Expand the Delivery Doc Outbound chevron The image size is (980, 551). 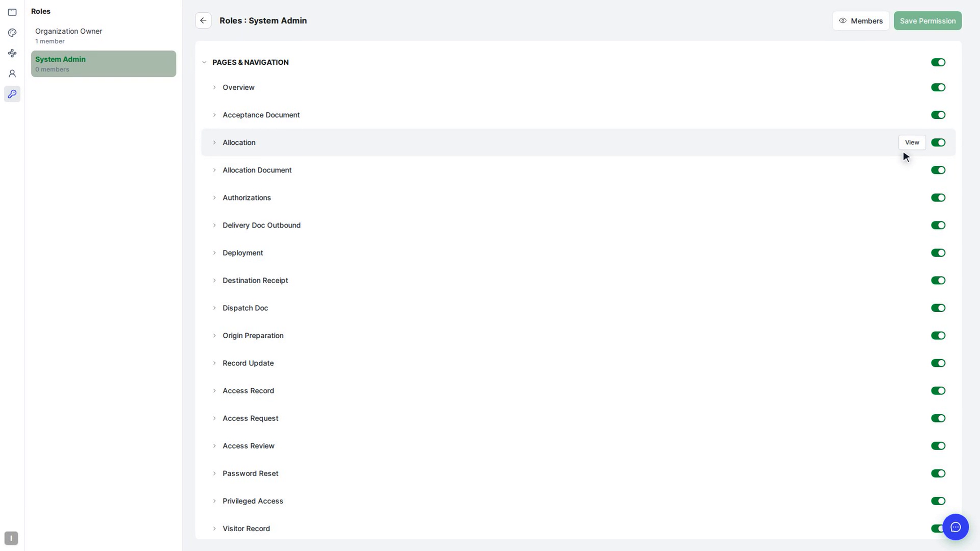214,225
